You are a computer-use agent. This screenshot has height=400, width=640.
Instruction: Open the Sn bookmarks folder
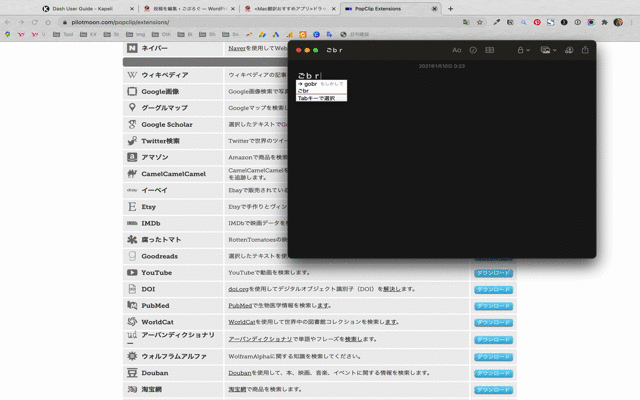[231, 34]
